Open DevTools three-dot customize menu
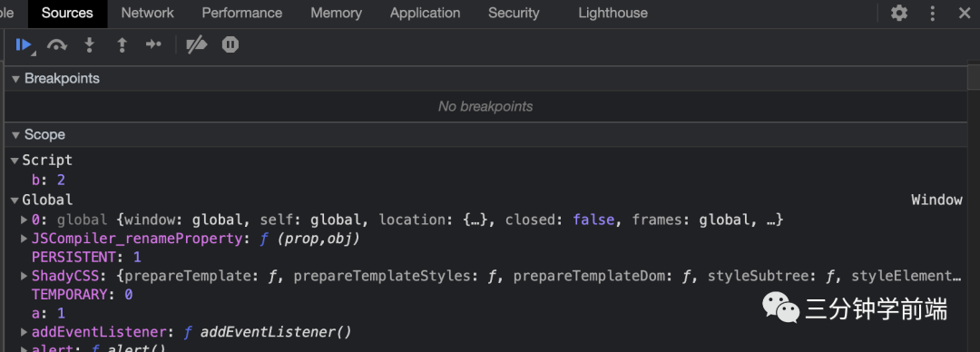This screenshot has width=980, height=352. point(933,13)
